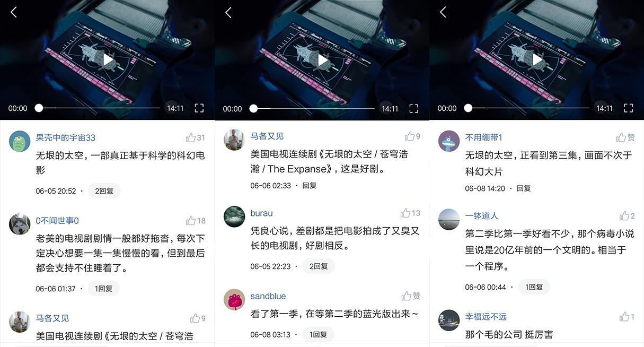Like 一钵道人's comment
The width and height of the screenshot is (644, 347).
(x=627, y=216)
